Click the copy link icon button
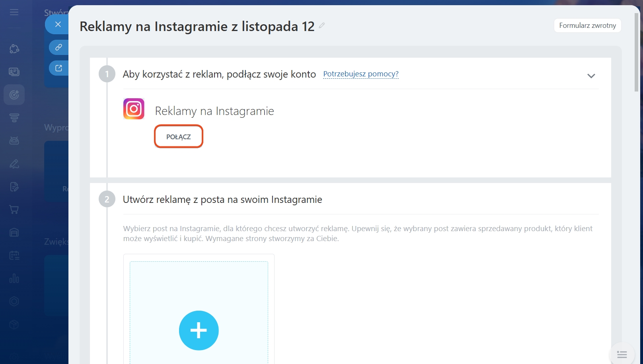 tap(58, 47)
